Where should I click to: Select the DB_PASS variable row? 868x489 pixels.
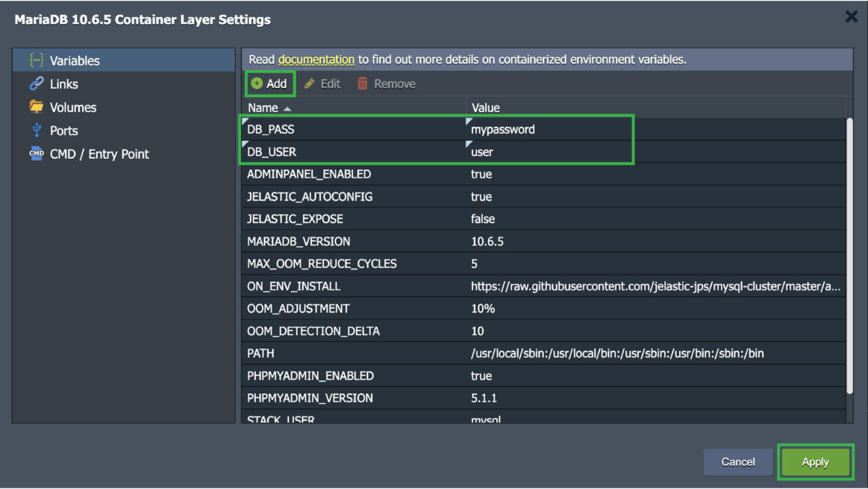336,128
